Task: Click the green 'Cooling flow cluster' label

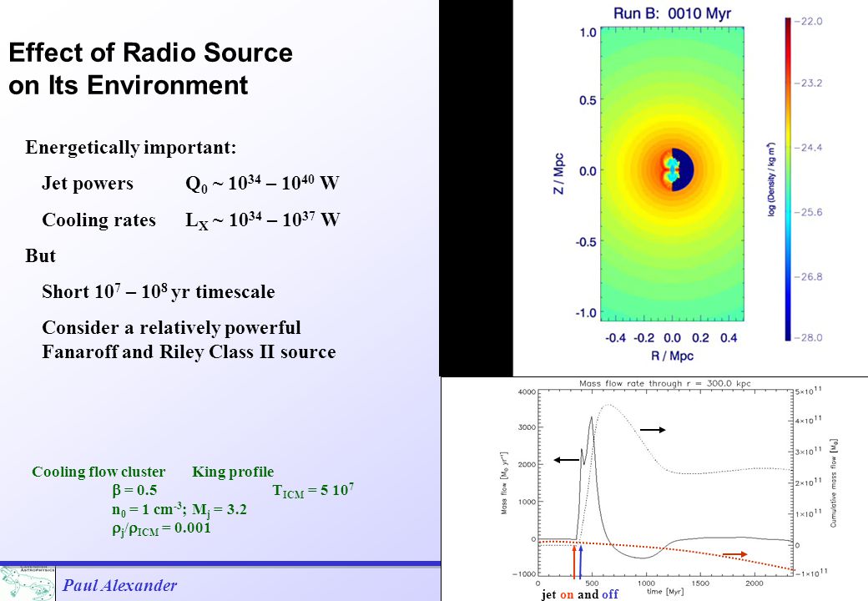Action: tap(98, 472)
